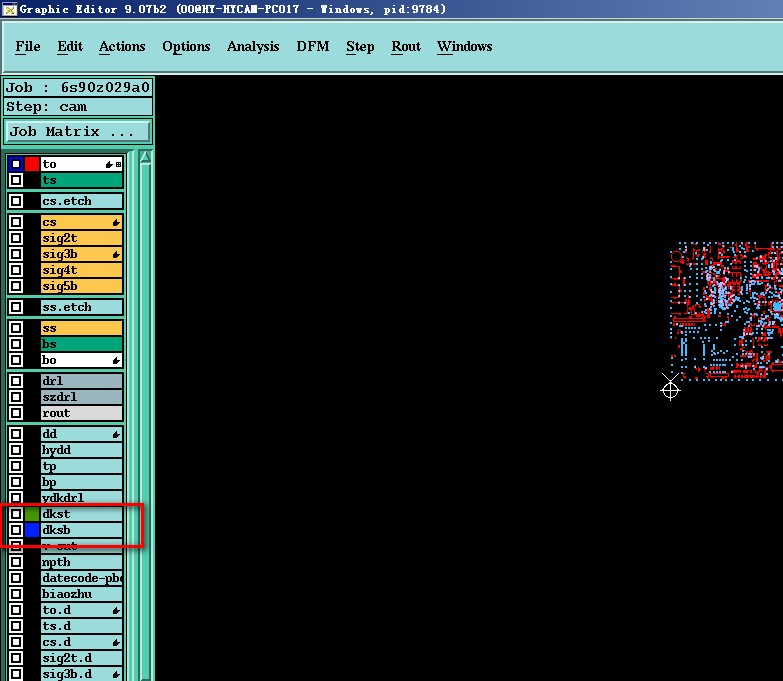Click the Graphic Editor title bar icon
The height and width of the screenshot is (681, 783).
click(x=9, y=9)
